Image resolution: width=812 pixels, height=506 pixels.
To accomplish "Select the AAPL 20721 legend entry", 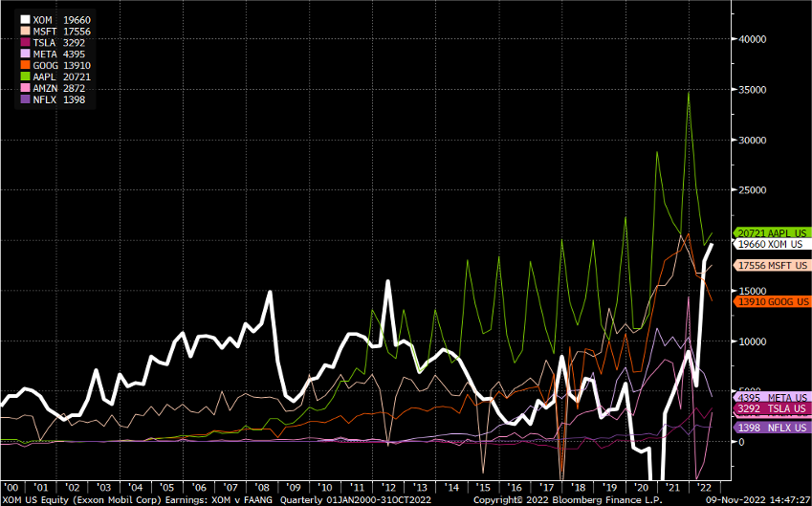I will pyautogui.click(x=55, y=77).
